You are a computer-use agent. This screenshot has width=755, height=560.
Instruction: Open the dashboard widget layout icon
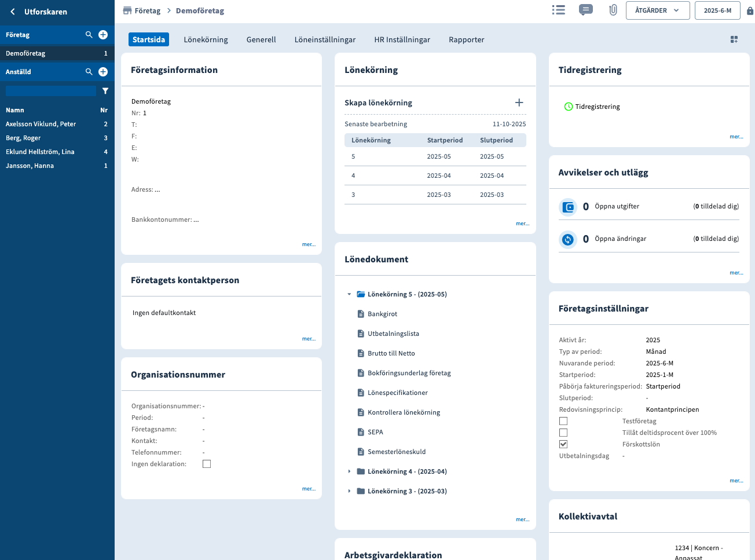click(x=734, y=39)
